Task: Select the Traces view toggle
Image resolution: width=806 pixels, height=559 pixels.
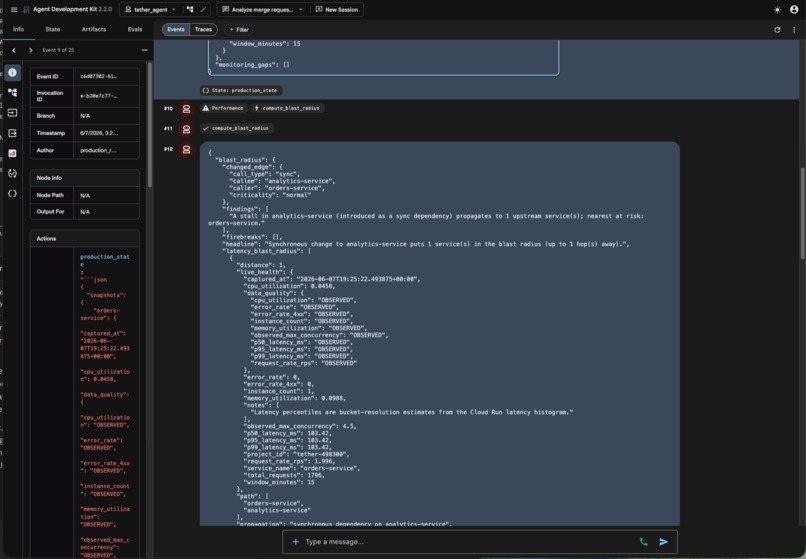Action: [x=204, y=29]
